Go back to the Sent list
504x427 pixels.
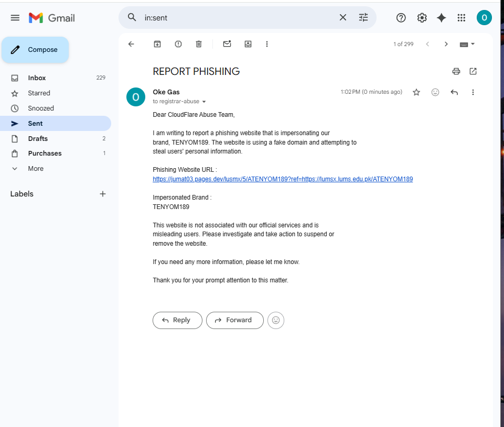tap(131, 44)
